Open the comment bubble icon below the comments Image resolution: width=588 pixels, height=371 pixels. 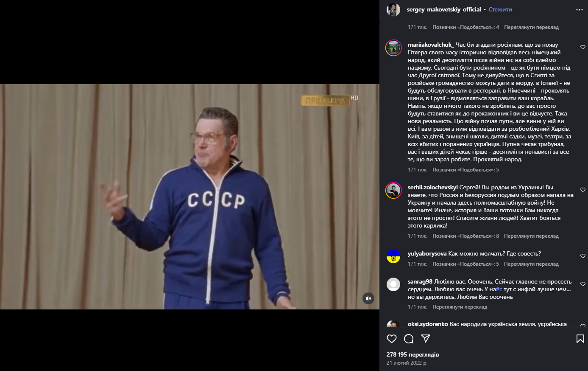click(409, 339)
